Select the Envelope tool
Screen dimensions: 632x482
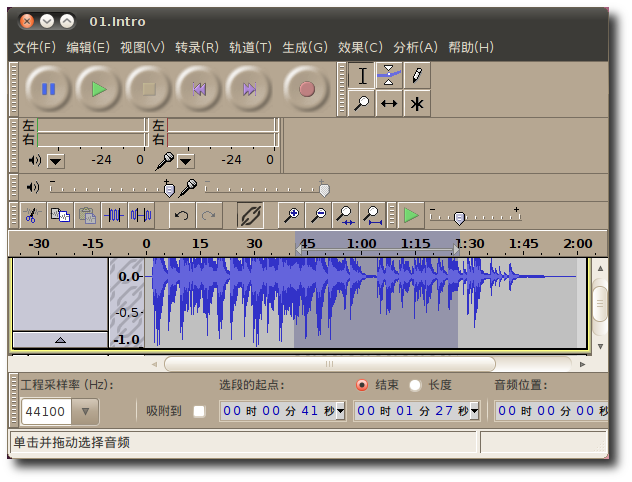pos(389,75)
